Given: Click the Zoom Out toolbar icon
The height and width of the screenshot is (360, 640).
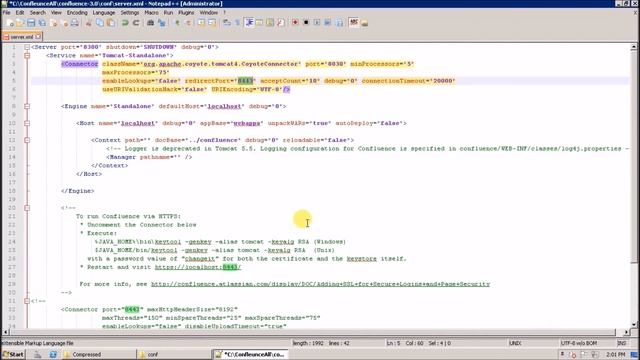Looking at the screenshot, I should tap(188, 23).
